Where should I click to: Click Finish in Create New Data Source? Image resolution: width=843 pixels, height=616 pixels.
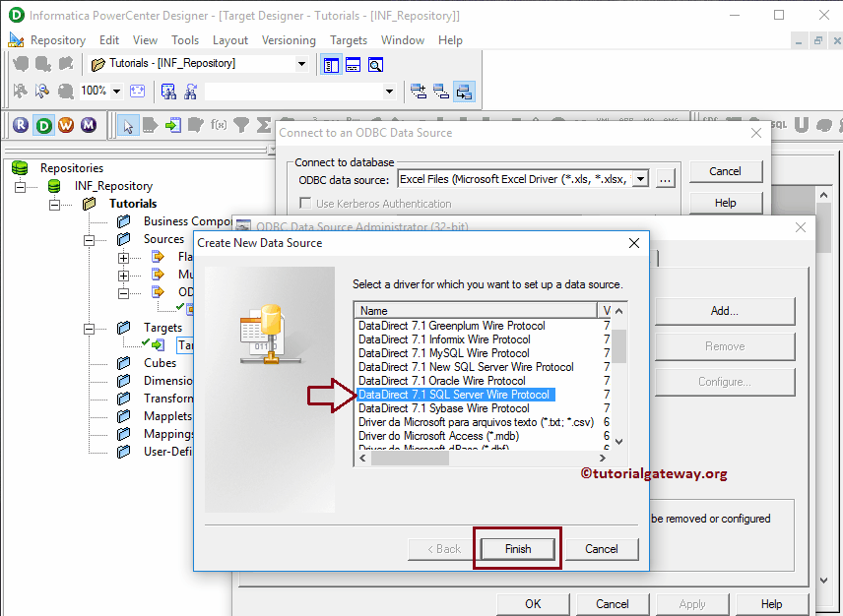tap(517, 550)
